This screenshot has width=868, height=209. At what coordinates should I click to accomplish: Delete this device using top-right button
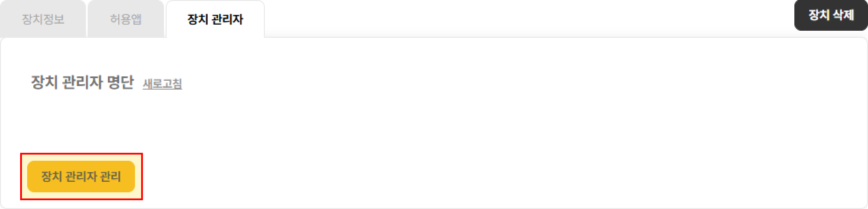click(x=831, y=15)
